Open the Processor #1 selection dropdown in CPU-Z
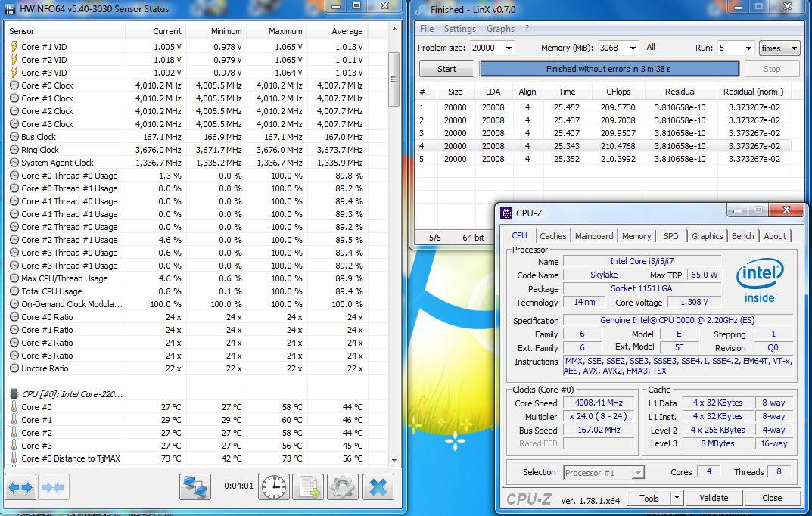 coord(638,473)
